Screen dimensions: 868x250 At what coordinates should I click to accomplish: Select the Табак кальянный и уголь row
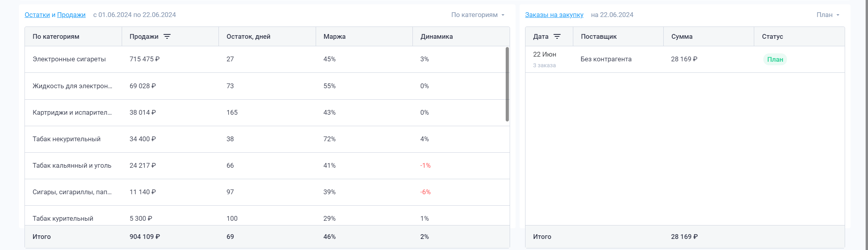click(x=72, y=166)
